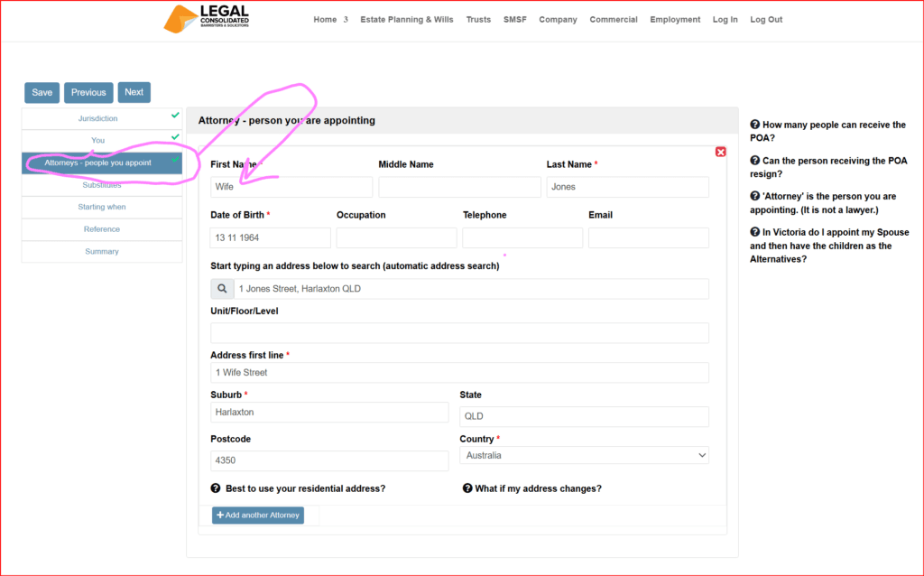Open the Company menu item

[x=558, y=20]
